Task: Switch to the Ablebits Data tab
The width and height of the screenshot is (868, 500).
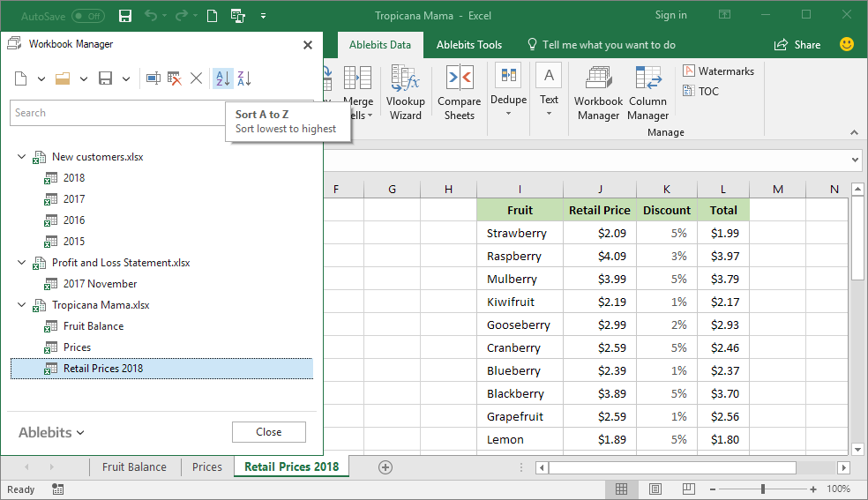Action: pyautogui.click(x=379, y=45)
